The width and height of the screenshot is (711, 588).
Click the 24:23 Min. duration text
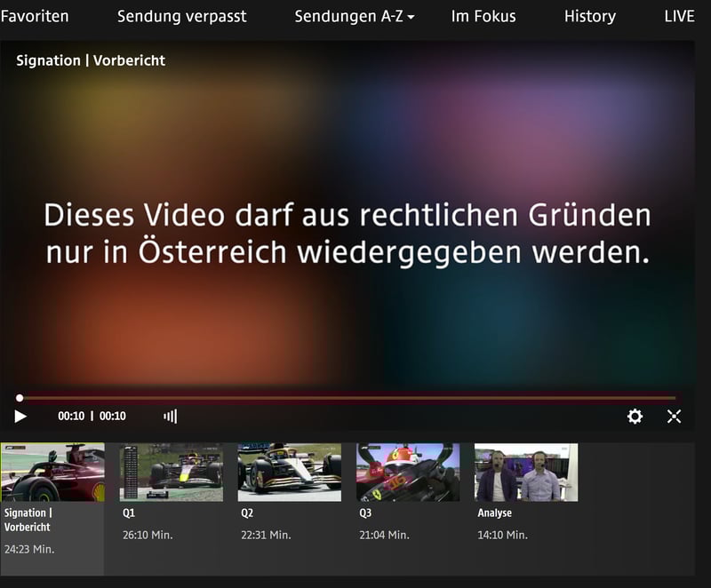click(x=29, y=549)
